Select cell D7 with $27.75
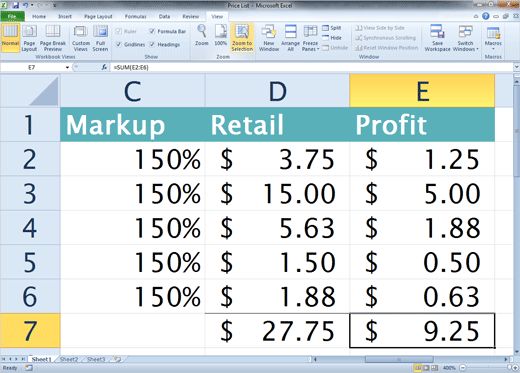The height and width of the screenshot is (373, 520). [x=277, y=331]
